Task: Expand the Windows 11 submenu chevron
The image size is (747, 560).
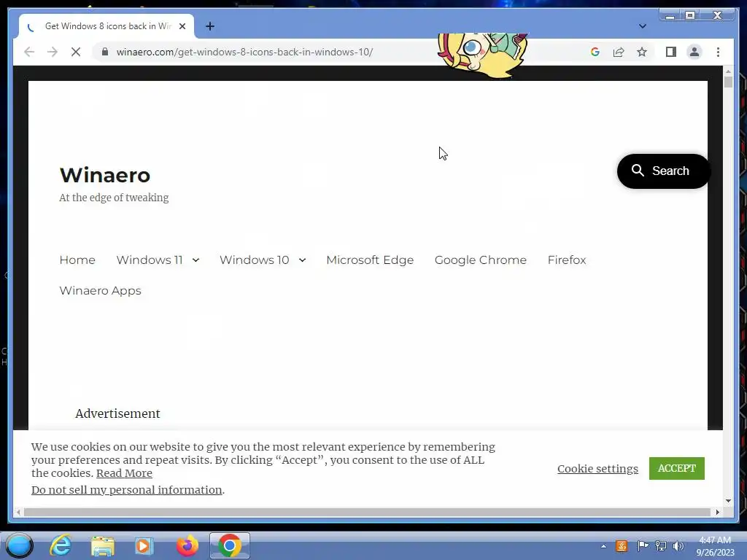Action: click(196, 260)
